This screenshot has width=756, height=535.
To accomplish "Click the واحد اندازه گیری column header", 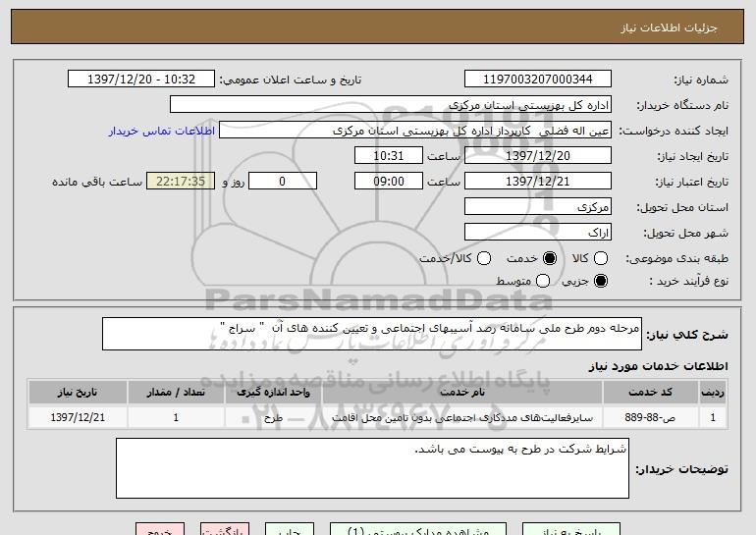I will click(x=273, y=393).
